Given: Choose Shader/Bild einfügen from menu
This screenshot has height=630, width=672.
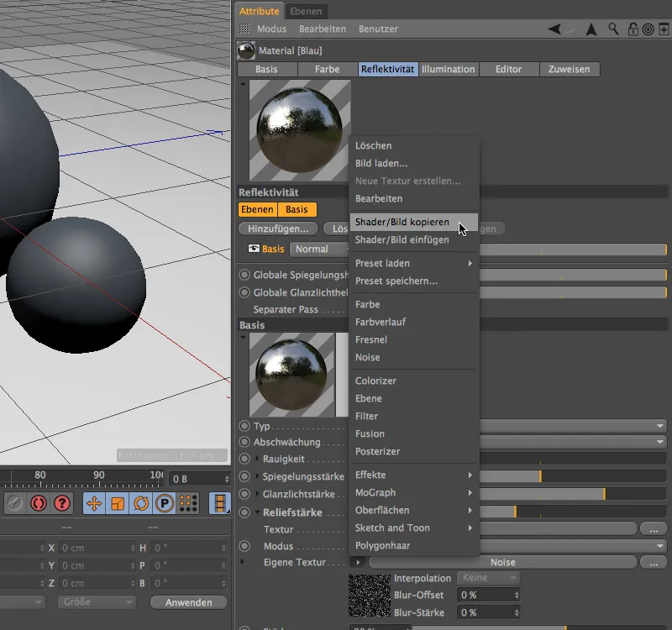Looking at the screenshot, I should 413,239.
